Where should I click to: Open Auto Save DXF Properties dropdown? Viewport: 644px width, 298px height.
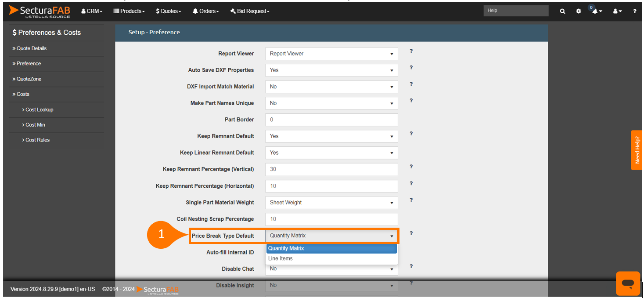(x=331, y=70)
